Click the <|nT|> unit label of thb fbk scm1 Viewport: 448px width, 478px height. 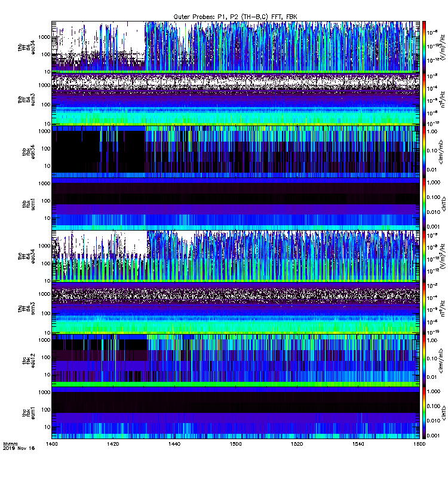[x=444, y=204]
